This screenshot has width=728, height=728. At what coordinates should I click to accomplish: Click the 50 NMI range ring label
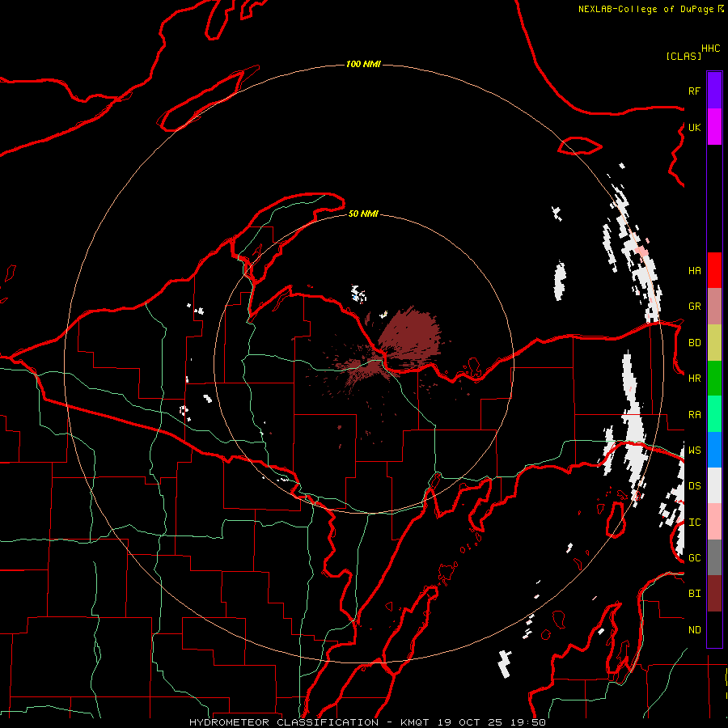click(x=363, y=214)
